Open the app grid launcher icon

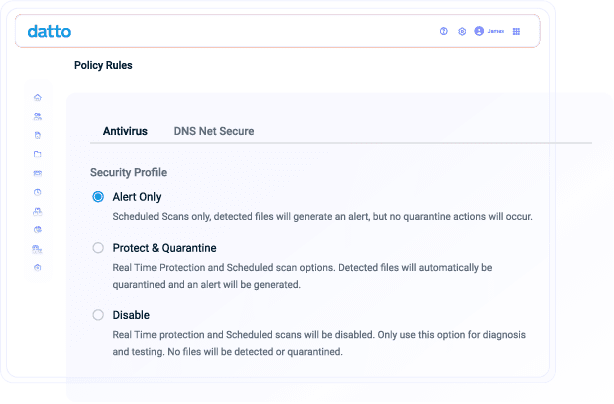[516, 31]
